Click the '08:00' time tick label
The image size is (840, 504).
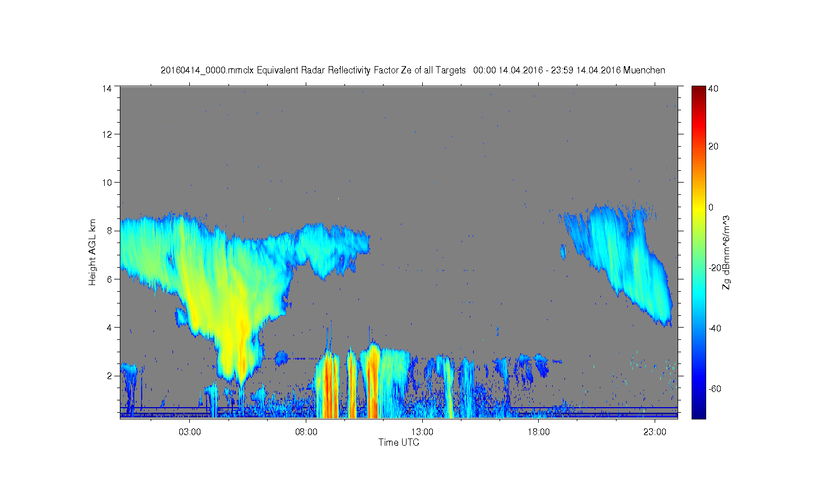pos(306,432)
